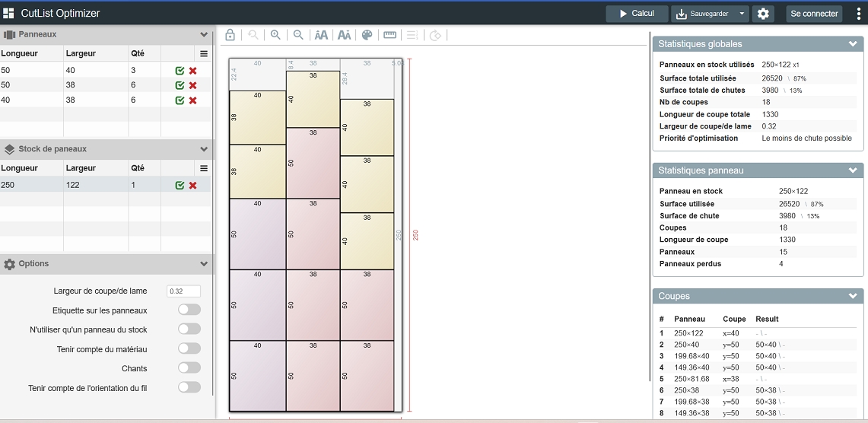Turn on the Chants switch
Image resolution: width=868 pixels, height=423 pixels.
189,368
